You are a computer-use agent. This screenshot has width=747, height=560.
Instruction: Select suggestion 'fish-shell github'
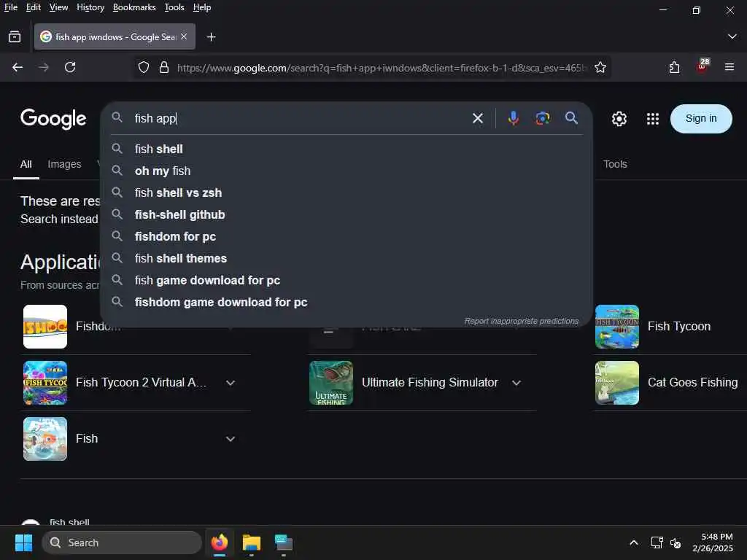[347, 215]
